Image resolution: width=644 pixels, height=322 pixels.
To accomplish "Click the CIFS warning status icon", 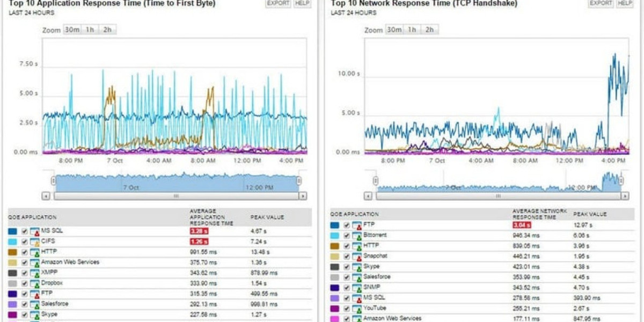I will [x=35, y=242].
